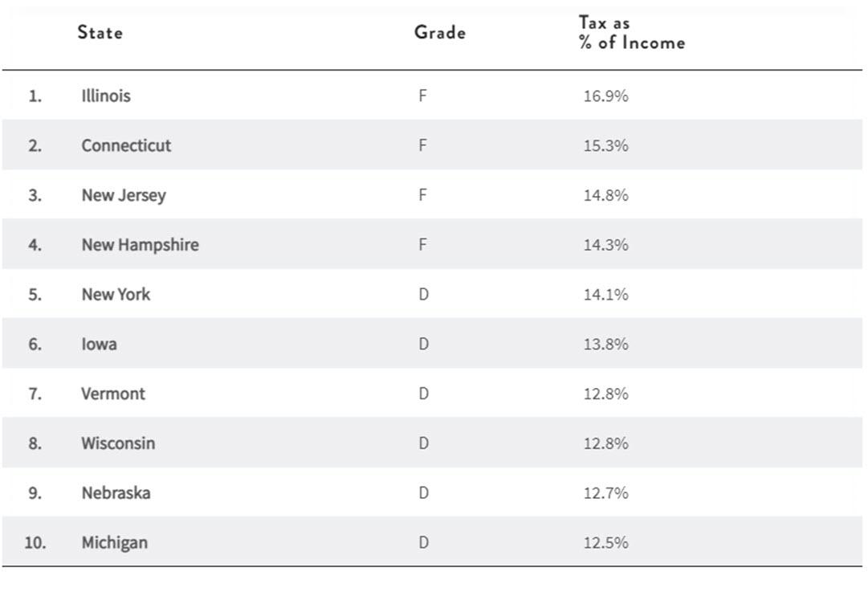Open the Connecticut row entry
Screen dimensions: 868x600
point(126,145)
